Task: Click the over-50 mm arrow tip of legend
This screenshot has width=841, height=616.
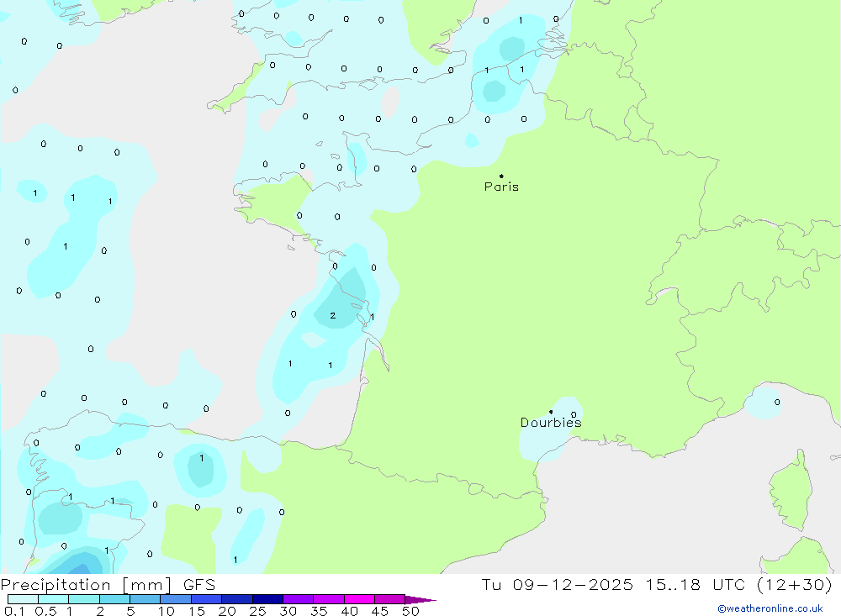Action: coord(420,600)
